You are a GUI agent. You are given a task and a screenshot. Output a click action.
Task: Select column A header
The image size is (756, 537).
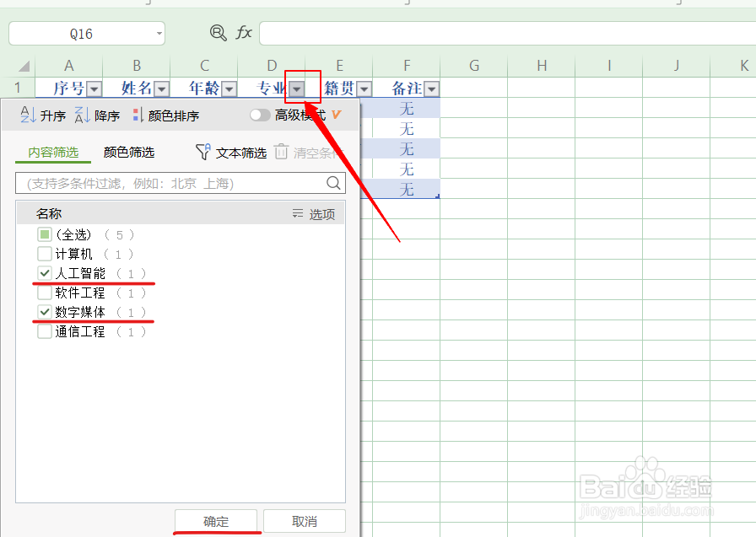click(69, 66)
